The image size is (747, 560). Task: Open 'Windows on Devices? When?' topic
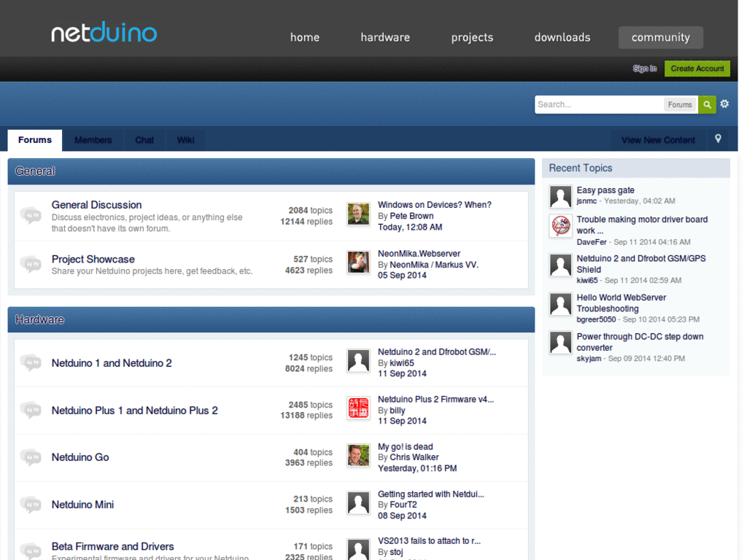435,205
